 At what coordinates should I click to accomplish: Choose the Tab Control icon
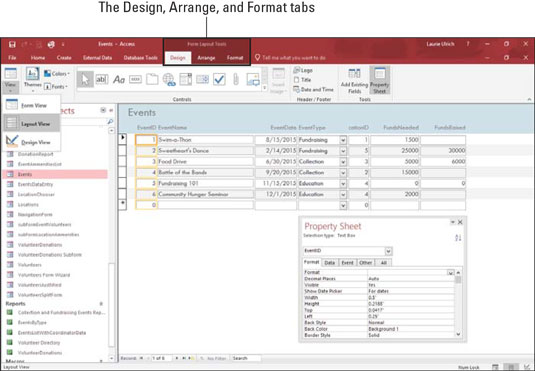152,80
